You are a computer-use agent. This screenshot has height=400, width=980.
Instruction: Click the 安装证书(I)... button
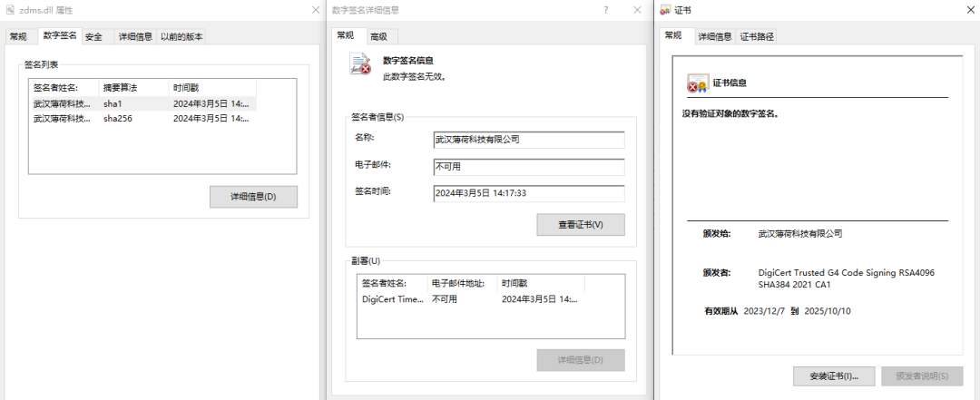[834, 376]
